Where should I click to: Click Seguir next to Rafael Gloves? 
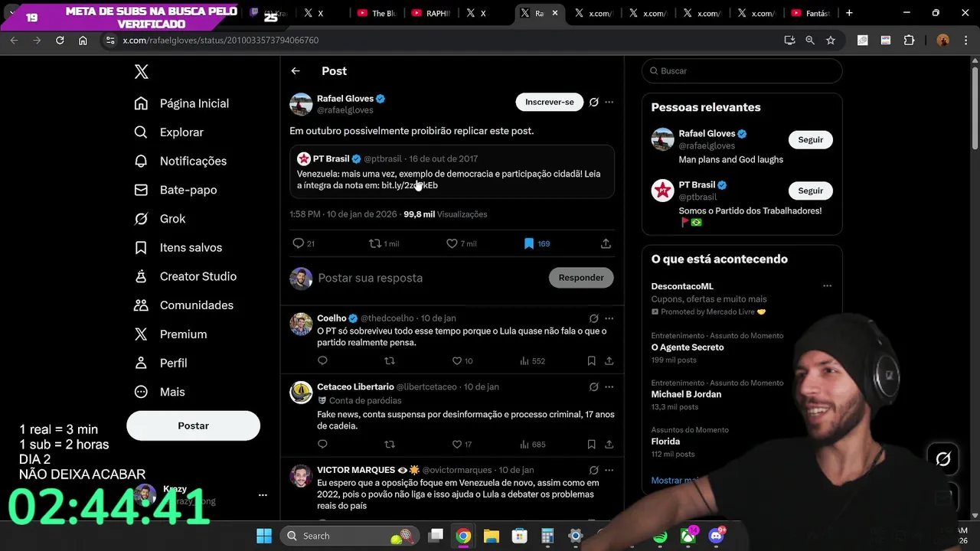click(810, 140)
